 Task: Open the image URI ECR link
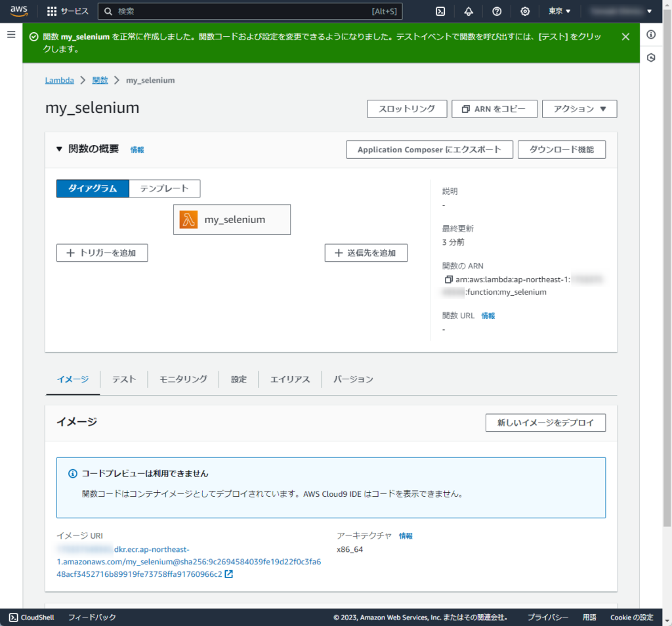[188, 562]
